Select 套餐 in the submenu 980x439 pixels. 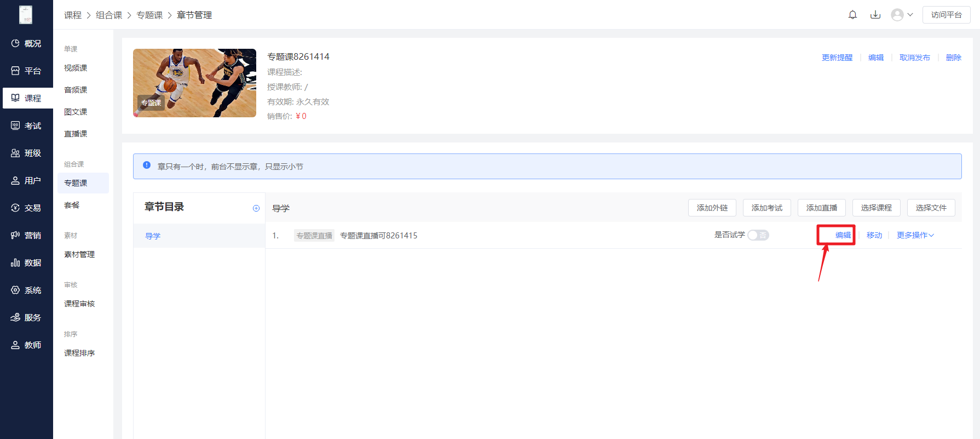(x=72, y=205)
